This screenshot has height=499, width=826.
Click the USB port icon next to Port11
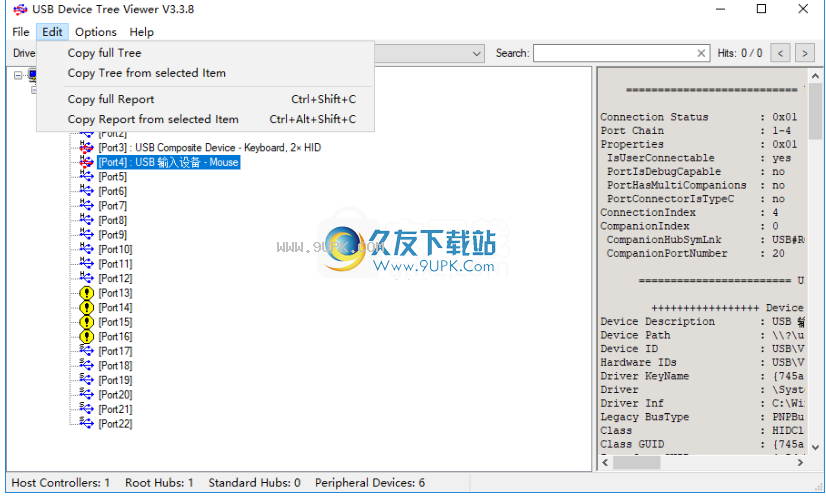(x=86, y=263)
